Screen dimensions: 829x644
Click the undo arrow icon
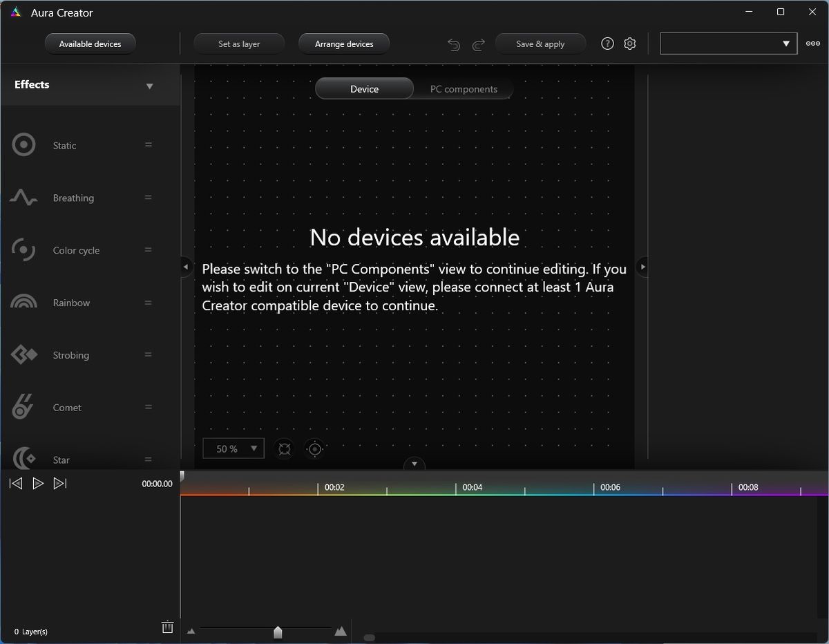[454, 44]
